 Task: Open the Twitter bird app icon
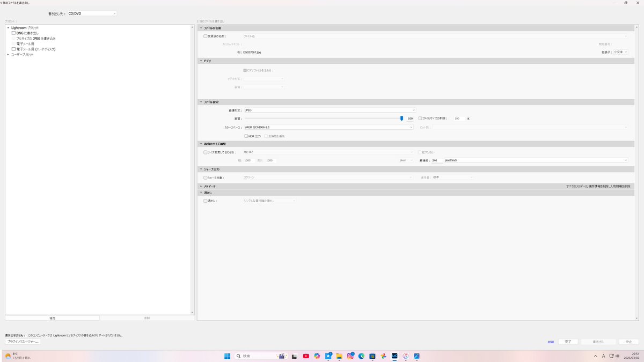(x=328, y=356)
